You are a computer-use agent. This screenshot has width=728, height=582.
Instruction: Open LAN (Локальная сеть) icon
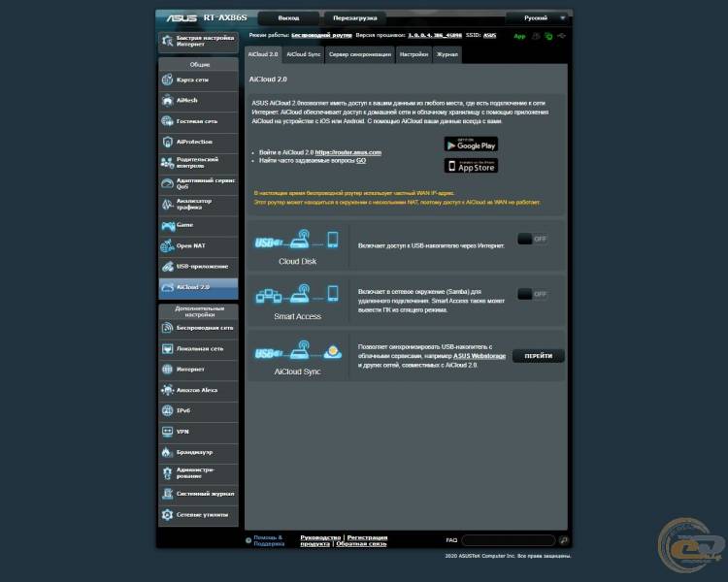click(168, 348)
